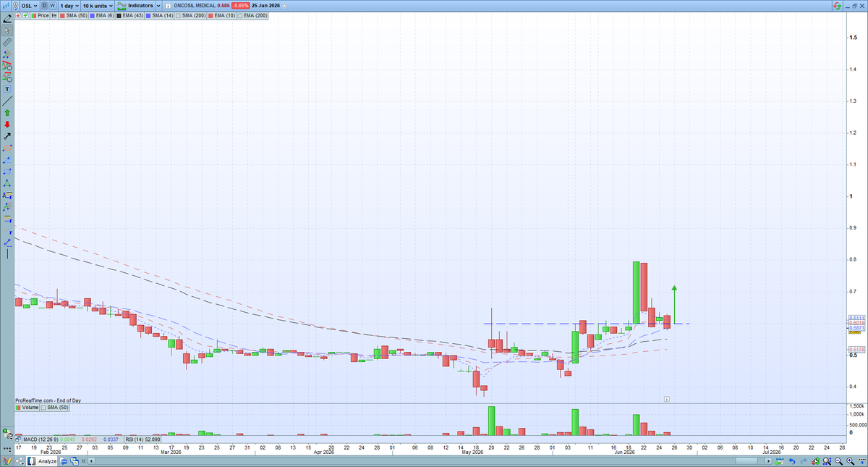This screenshot has width=868, height=467.
Task: Select the green up-arrow tool in sidebar
Action: [x=7, y=112]
